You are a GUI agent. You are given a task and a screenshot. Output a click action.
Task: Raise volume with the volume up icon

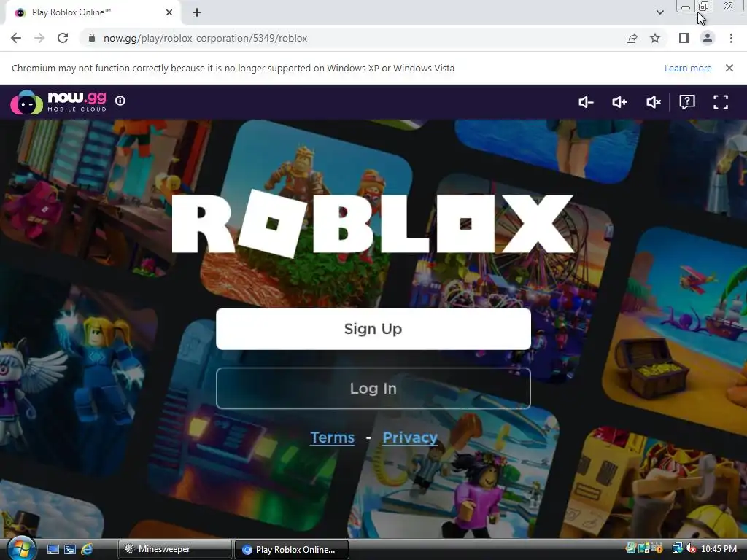tap(619, 102)
